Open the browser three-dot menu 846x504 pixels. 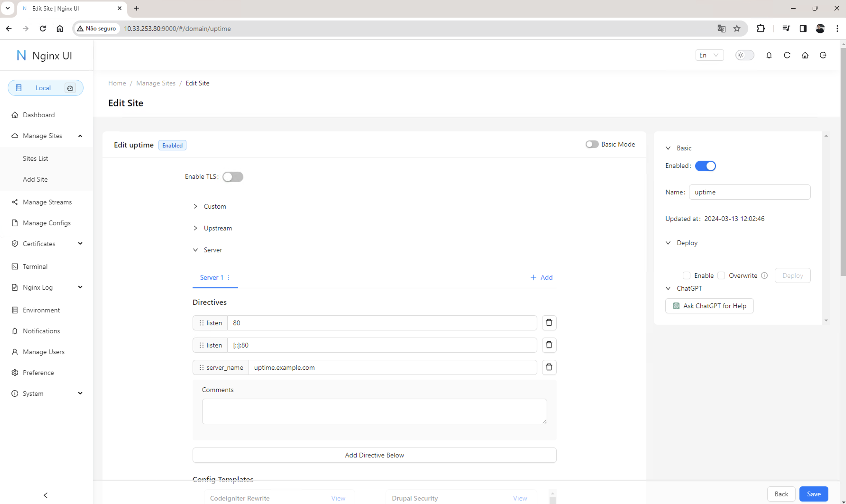pyautogui.click(x=837, y=28)
